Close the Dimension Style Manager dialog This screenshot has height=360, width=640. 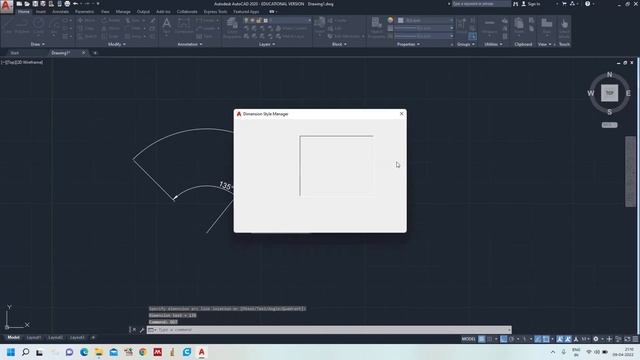coord(401,113)
